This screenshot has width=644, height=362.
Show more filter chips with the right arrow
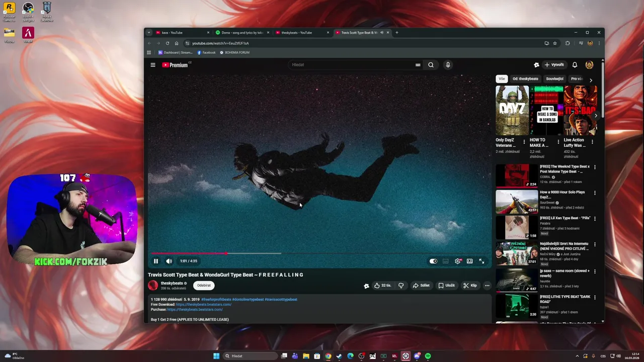[x=591, y=80]
